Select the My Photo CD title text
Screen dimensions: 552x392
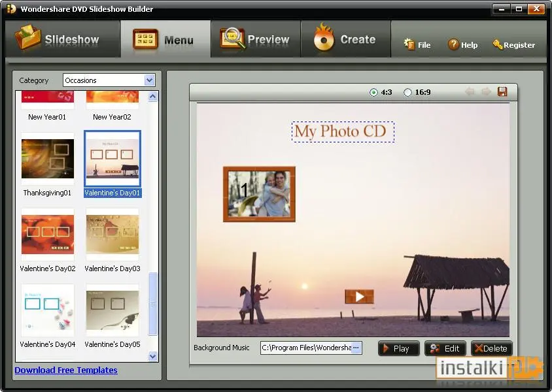click(343, 132)
